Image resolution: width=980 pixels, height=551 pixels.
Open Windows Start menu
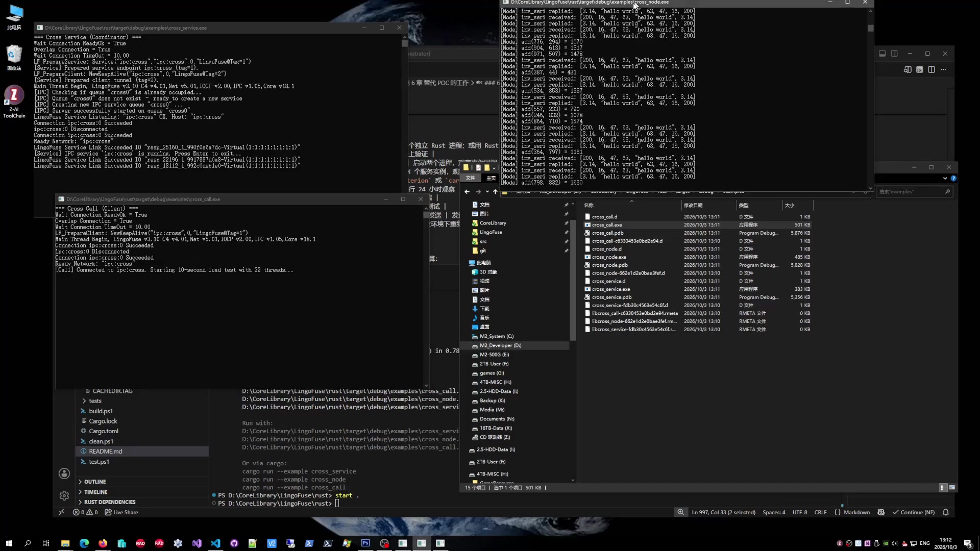[x=9, y=543]
